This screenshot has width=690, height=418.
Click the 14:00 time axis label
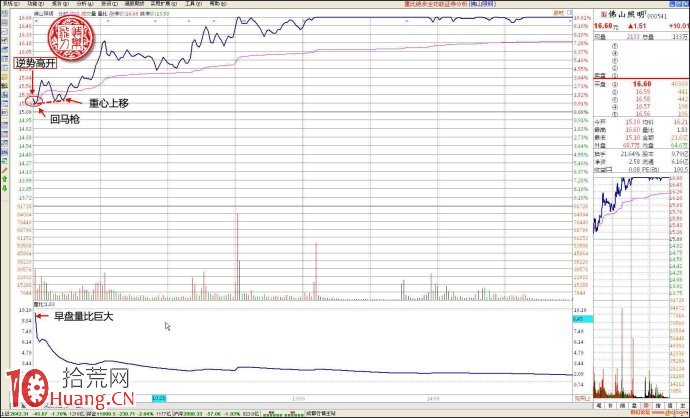coord(433,399)
